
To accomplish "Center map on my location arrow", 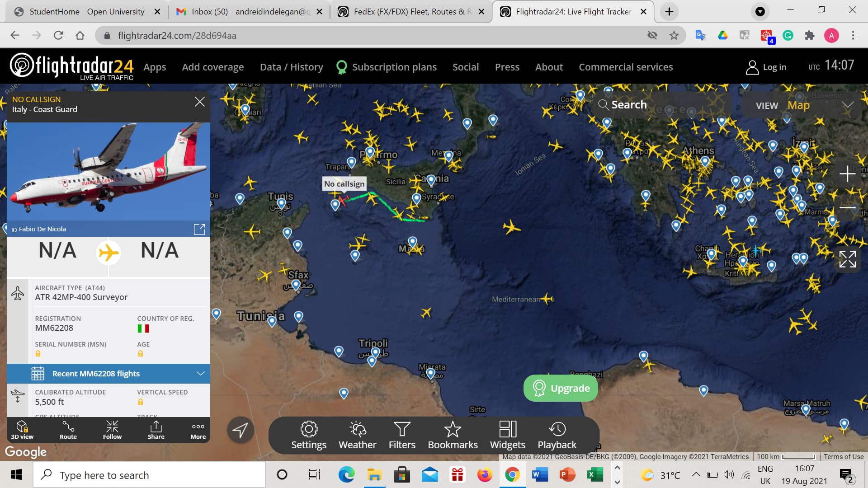I will 240,430.
